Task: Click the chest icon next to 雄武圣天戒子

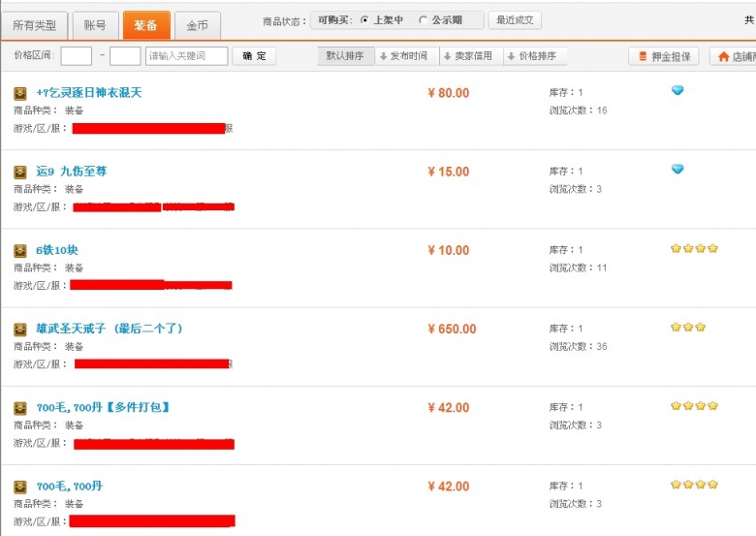Action: (19, 330)
